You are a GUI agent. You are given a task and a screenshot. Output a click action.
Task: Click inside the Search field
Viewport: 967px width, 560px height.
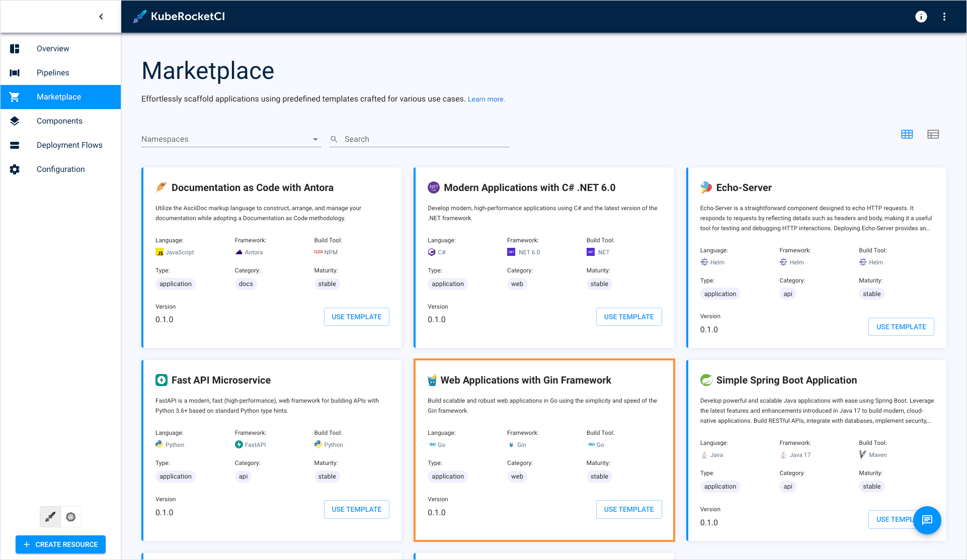tap(420, 139)
